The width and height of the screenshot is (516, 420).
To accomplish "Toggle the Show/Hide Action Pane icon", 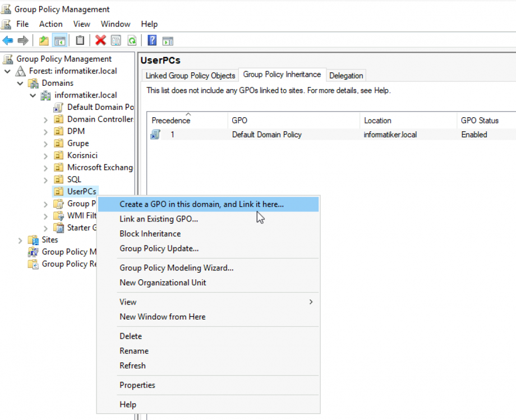I will click(x=169, y=40).
